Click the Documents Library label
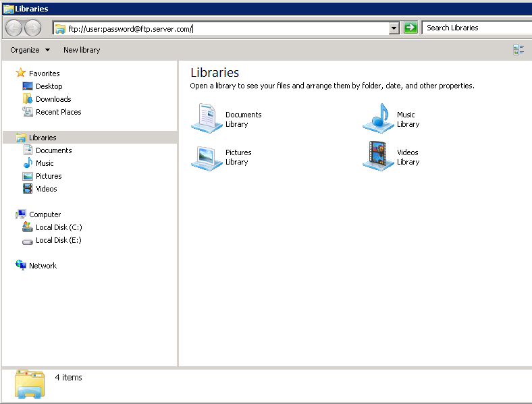 [243, 119]
